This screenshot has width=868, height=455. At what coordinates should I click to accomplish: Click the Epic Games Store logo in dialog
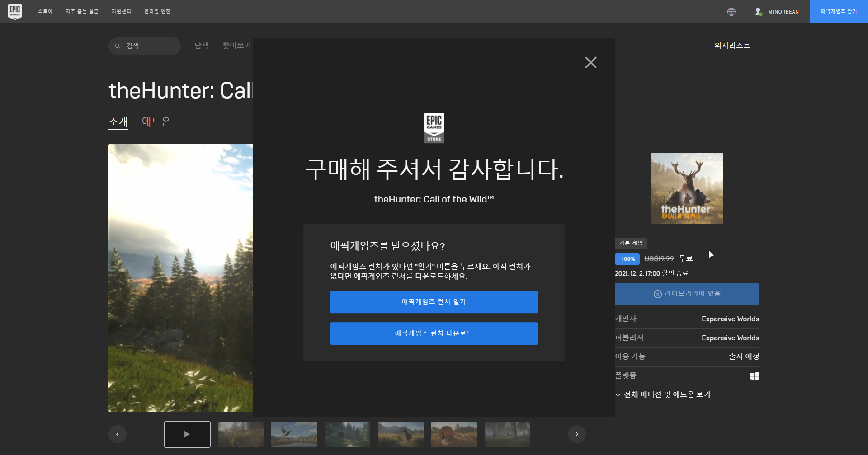point(434,128)
